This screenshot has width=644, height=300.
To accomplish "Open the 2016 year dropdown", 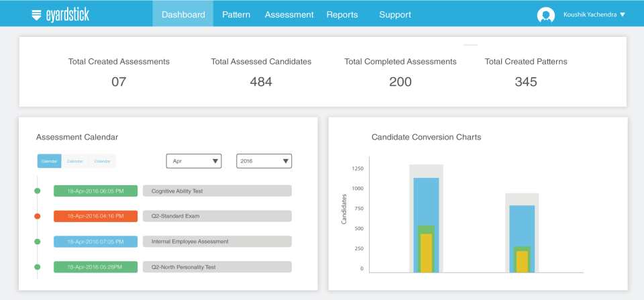I will tap(264, 161).
